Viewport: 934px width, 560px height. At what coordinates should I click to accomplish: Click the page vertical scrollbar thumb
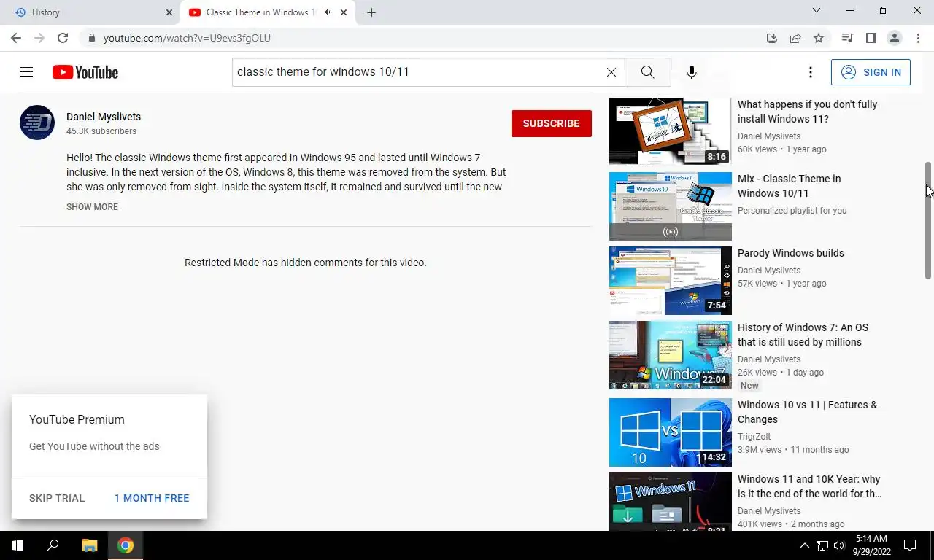tap(929, 219)
